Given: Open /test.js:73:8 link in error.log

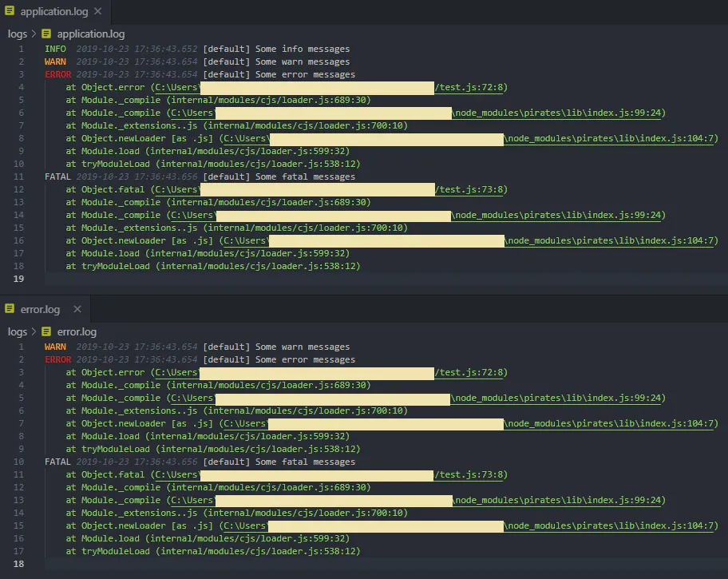Looking at the screenshot, I should click(x=469, y=475).
